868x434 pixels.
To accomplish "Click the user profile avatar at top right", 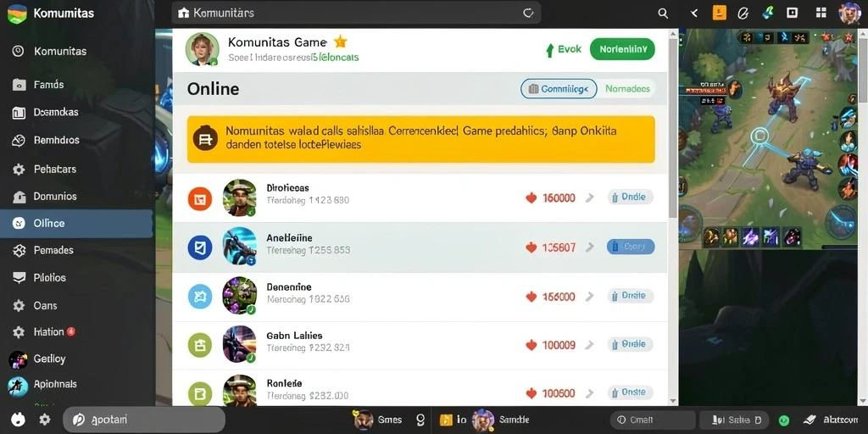I will 849,13.
